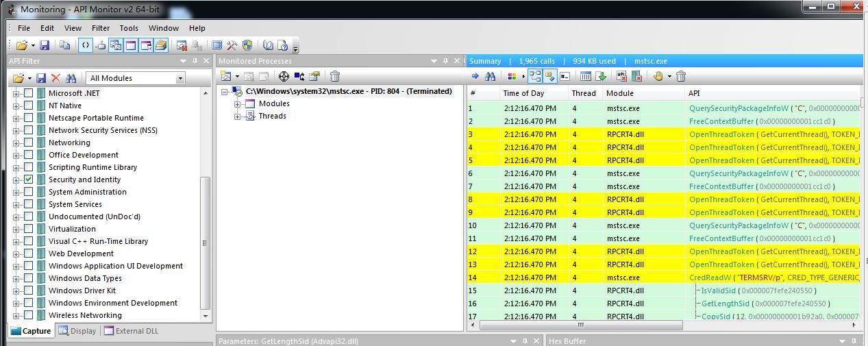Click the hand stop icon in Summary toolbar

(x=658, y=76)
